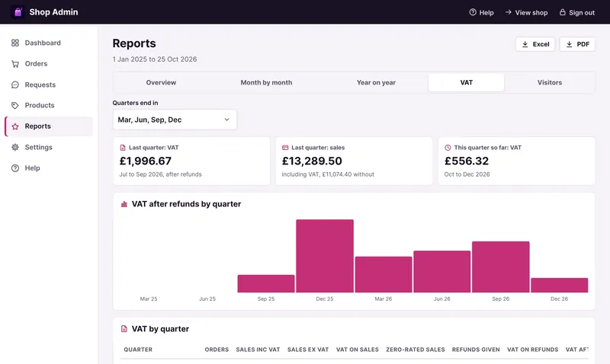
Task: Click the sidebar Help question icon
Action: click(x=15, y=168)
